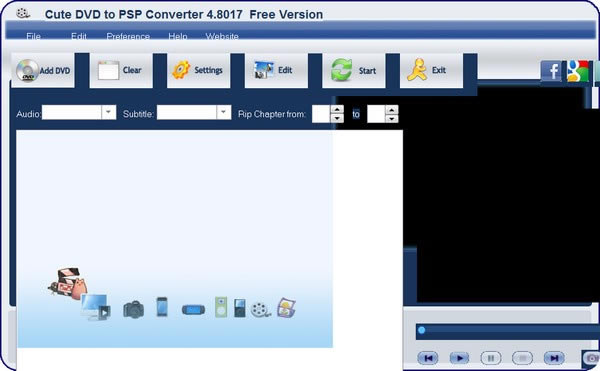The height and width of the screenshot is (371, 600).
Task: Click the Google icon
Action: 577,71
